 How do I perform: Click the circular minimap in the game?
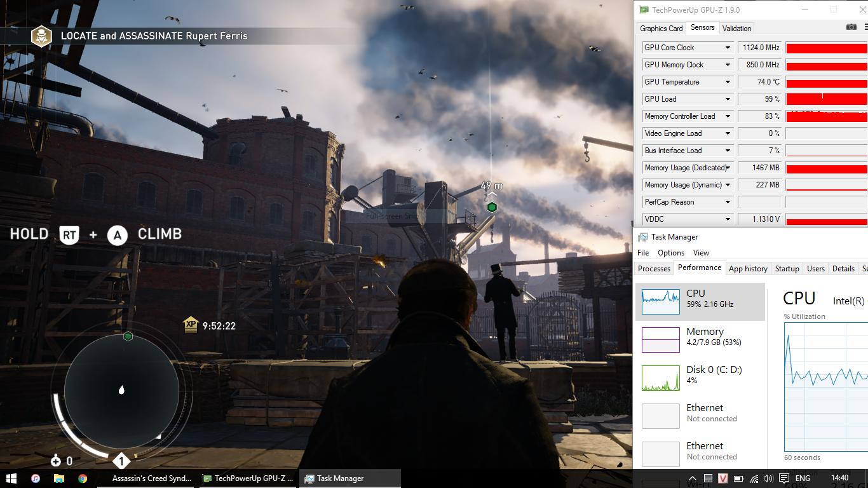pos(122,390)
